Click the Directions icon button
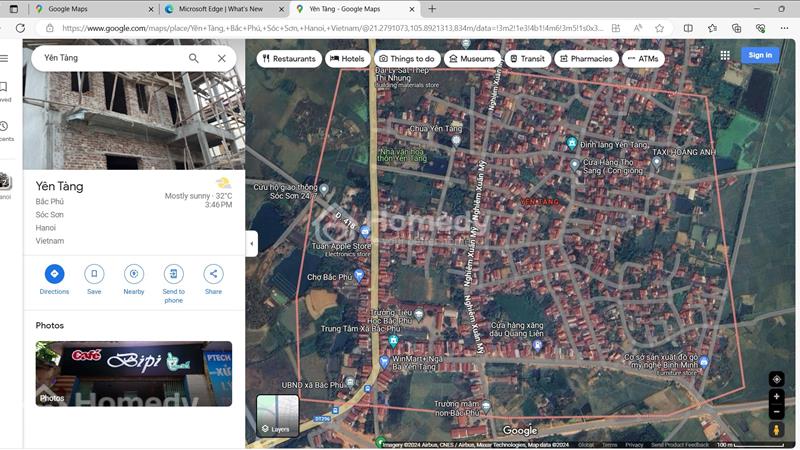Screen dimensions: 800x450 (x=54, y=274)
